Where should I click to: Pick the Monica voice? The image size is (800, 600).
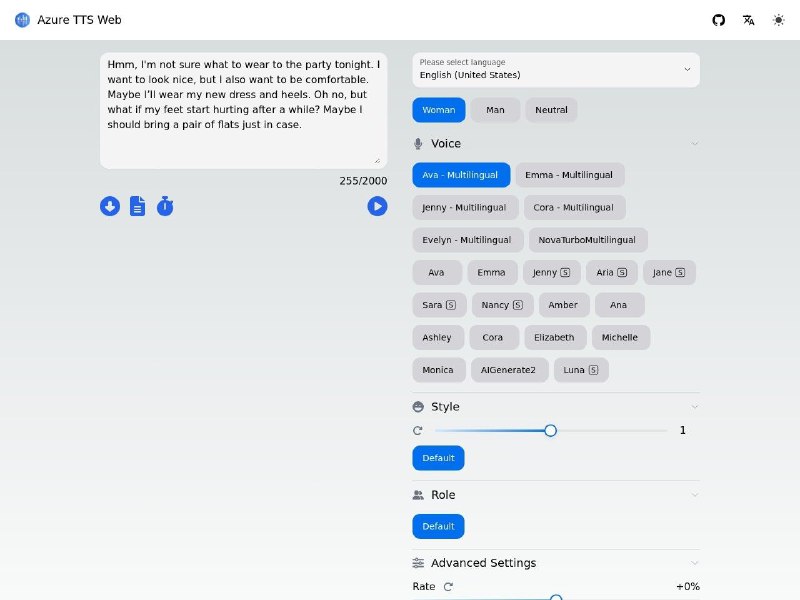tap(438, 370)
